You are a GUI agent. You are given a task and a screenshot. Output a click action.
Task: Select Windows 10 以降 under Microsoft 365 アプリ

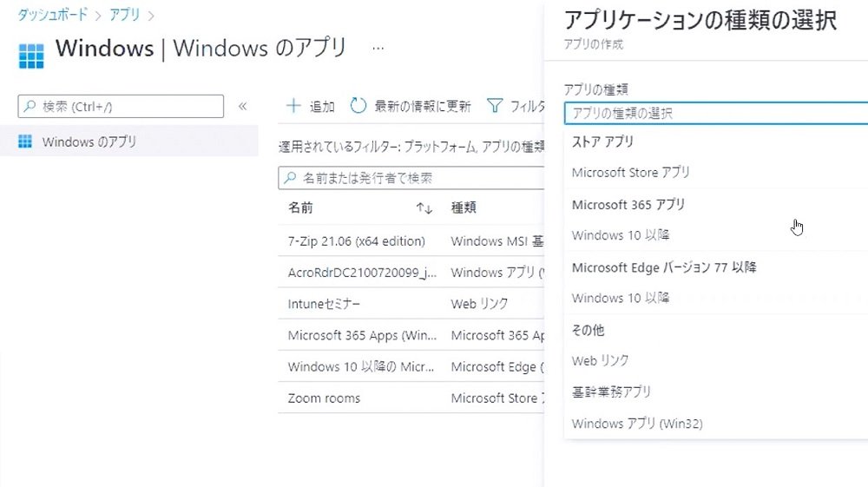621,235
